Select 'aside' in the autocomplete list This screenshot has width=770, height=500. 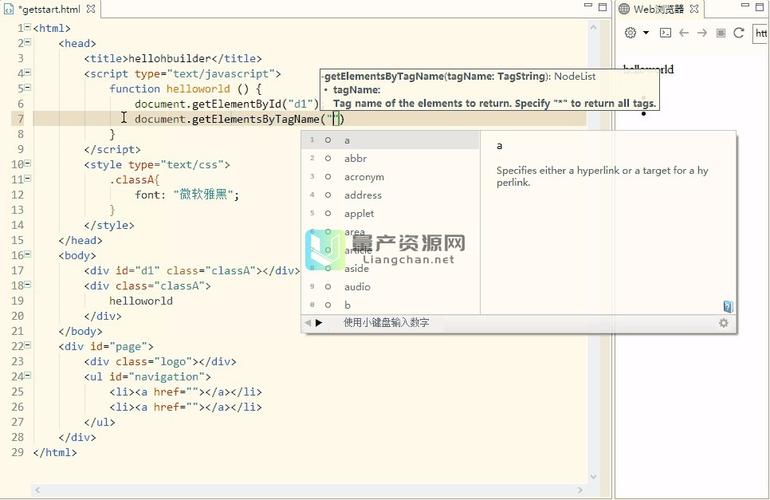coord(390,269)
